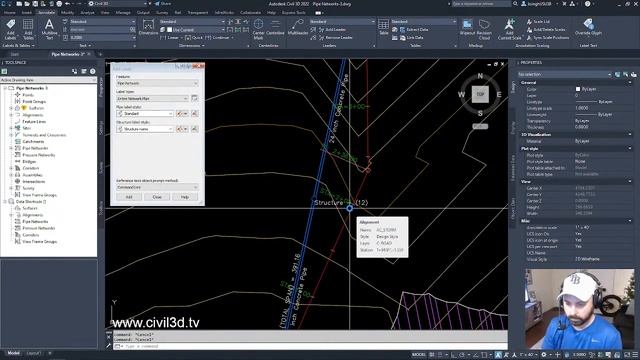Expand the Surfaces tree node
The image size is (640, 360).
(x=11, y=108)
